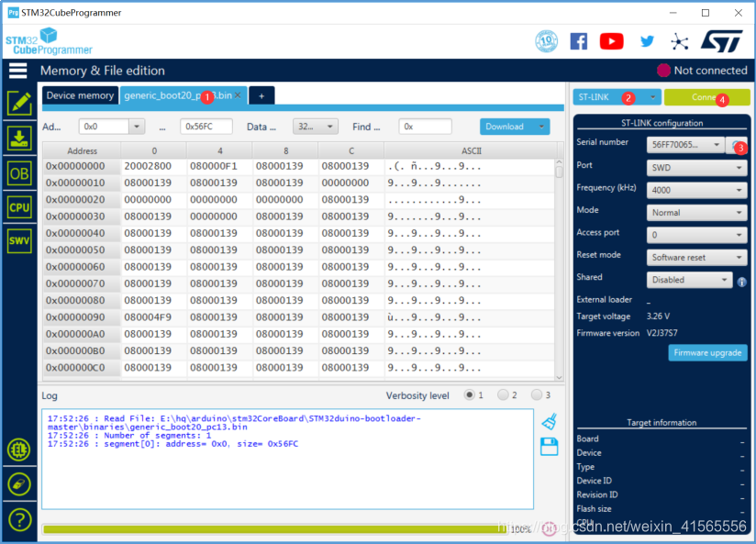Click memory table vertical scrollbar thumb
This screenshot has height=544, width=756.
click(x=559, y=172)
